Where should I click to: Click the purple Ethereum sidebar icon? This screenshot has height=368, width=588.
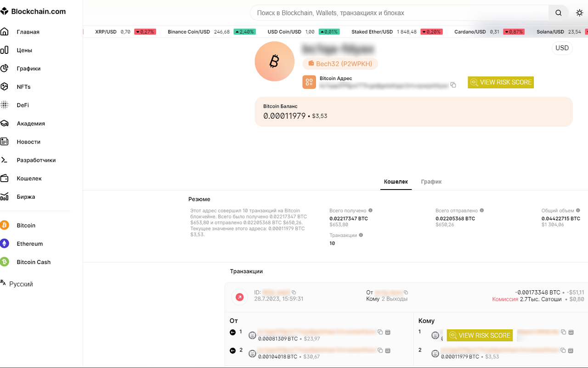pos(5,244)
